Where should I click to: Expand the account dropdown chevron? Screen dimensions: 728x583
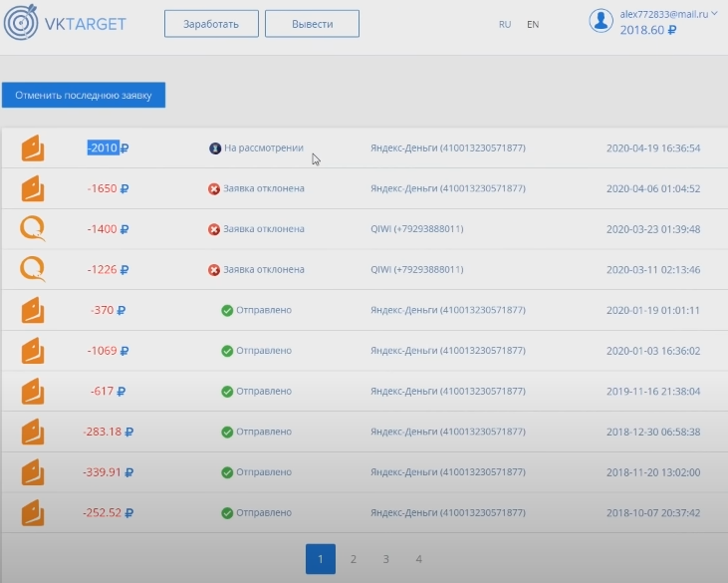tap(714, 14)
